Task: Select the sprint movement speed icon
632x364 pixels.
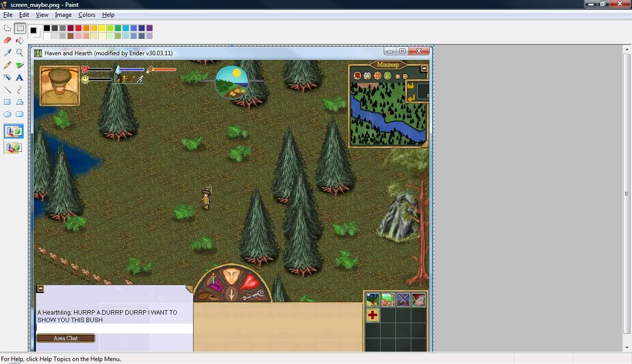Action: 140,79
